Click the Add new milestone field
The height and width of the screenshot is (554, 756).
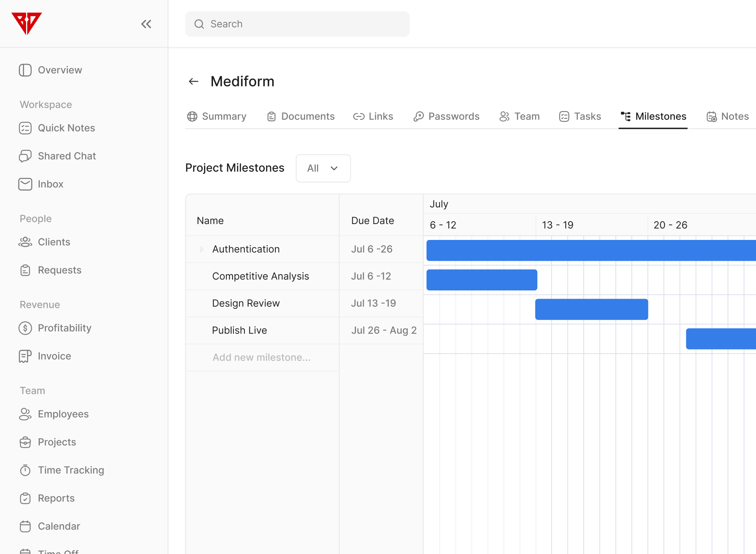pyautogui.click(x=262, y=357)
